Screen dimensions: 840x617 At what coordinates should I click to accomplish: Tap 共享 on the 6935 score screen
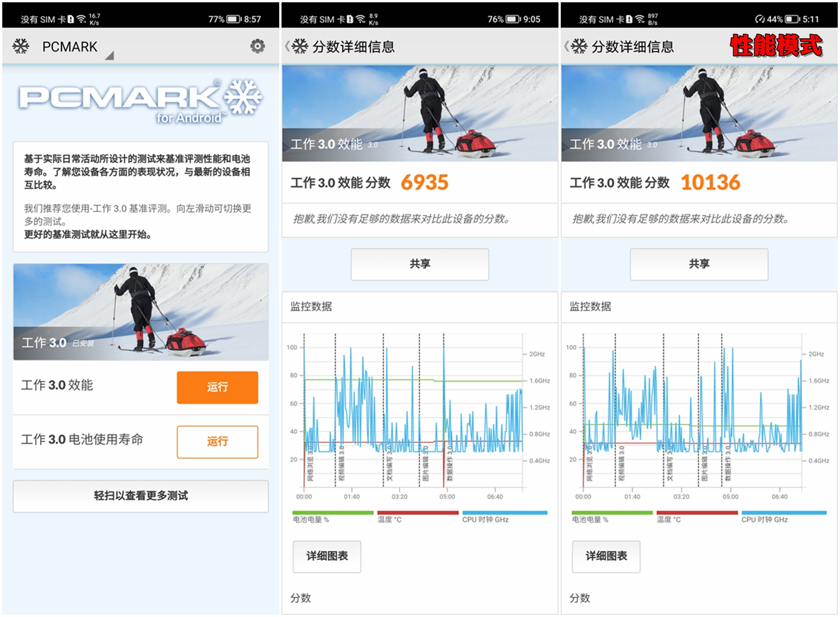[x=420, y=264]
